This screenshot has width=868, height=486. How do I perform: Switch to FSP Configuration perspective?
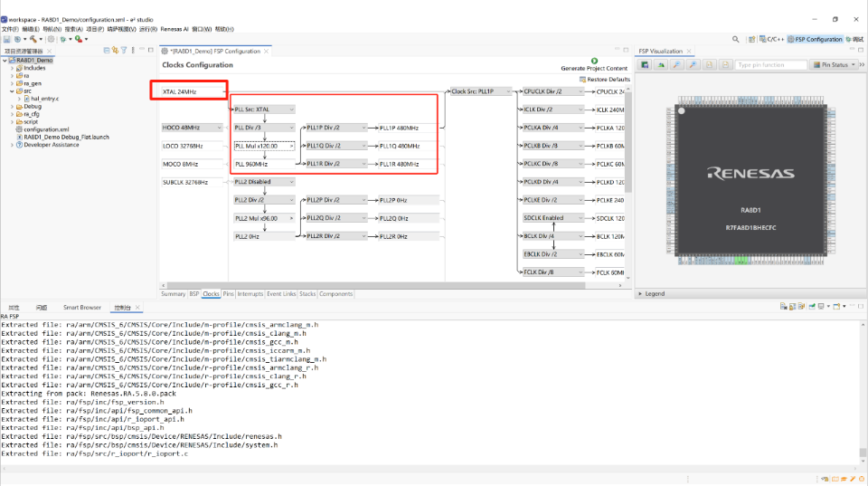[x=815, y=39]
